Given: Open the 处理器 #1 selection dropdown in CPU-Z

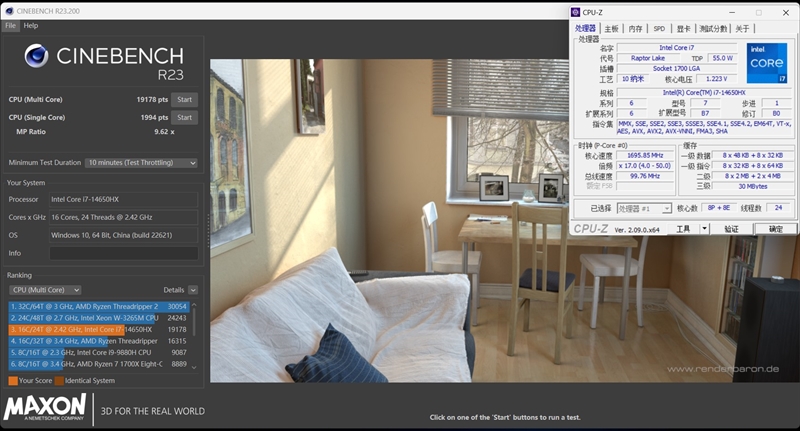Looking at the screenshot, I should (644, 209).
